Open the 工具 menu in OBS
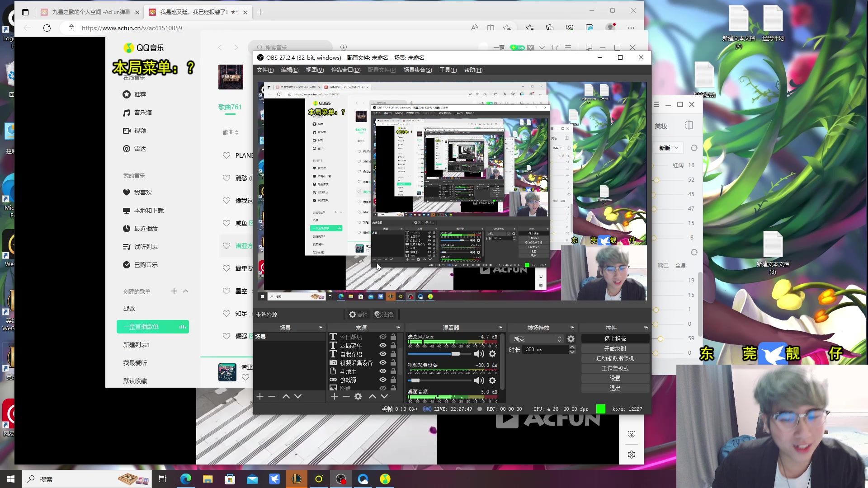The width and height of the screenshot is (868, 488). 448,70
